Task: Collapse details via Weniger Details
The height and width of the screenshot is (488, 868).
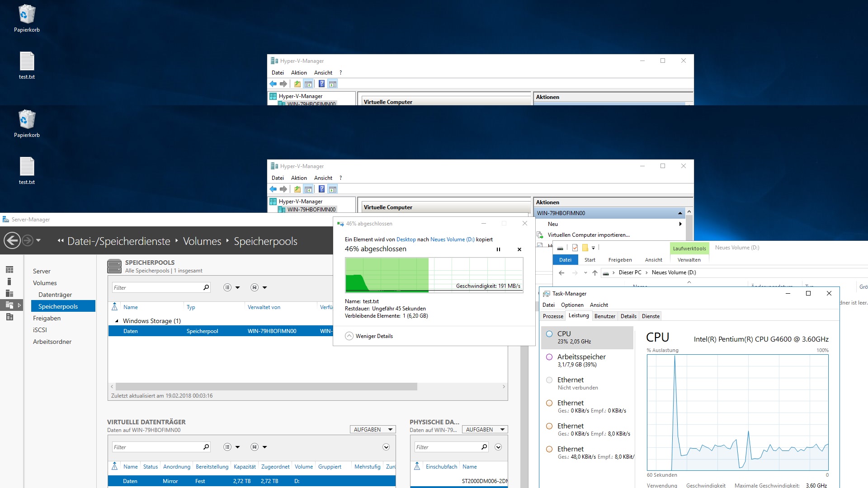Action: 369,336
